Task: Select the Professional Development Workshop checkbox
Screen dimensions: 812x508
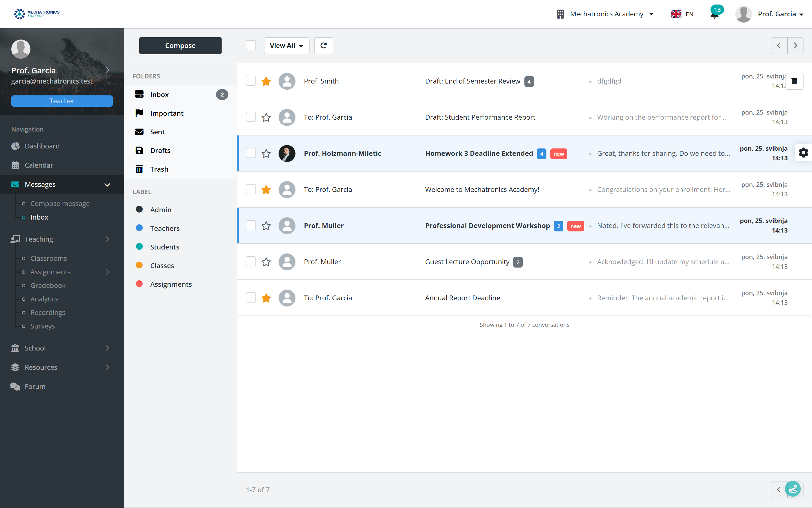Action: tap(251, 225)
